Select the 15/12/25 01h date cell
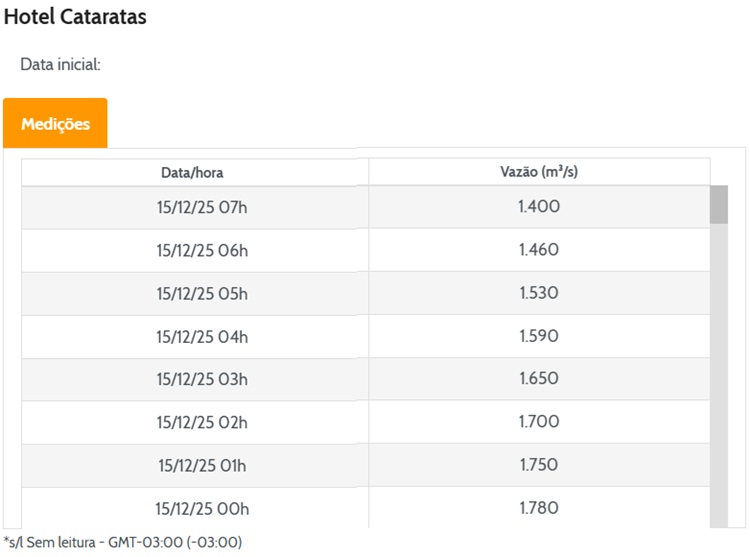Screen dimensions: 750x557 pos(202,465)
